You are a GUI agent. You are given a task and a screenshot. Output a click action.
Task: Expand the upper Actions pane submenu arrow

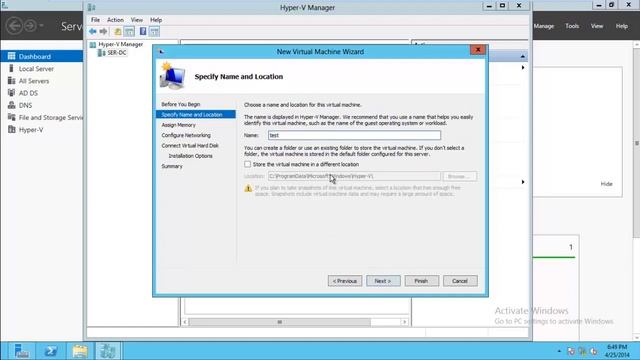point(523,67)
